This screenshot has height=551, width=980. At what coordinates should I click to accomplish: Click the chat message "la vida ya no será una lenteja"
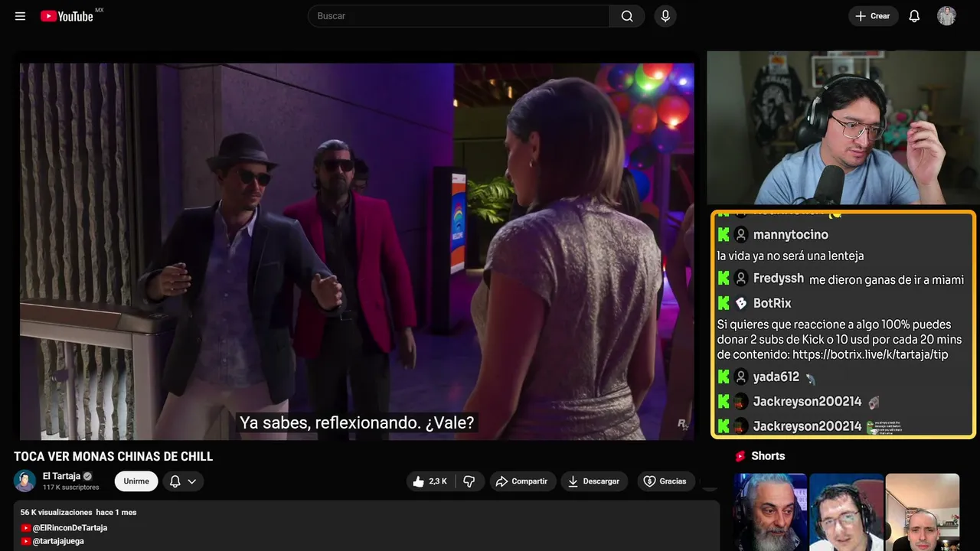click(791, 256)
